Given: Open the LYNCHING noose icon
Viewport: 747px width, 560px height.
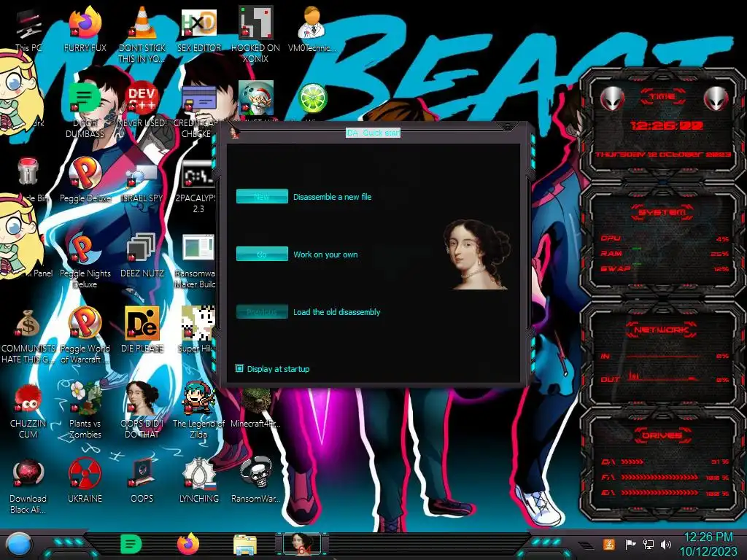Looking at the screenshot, I should pyautogui.click(x=199, y=473).
